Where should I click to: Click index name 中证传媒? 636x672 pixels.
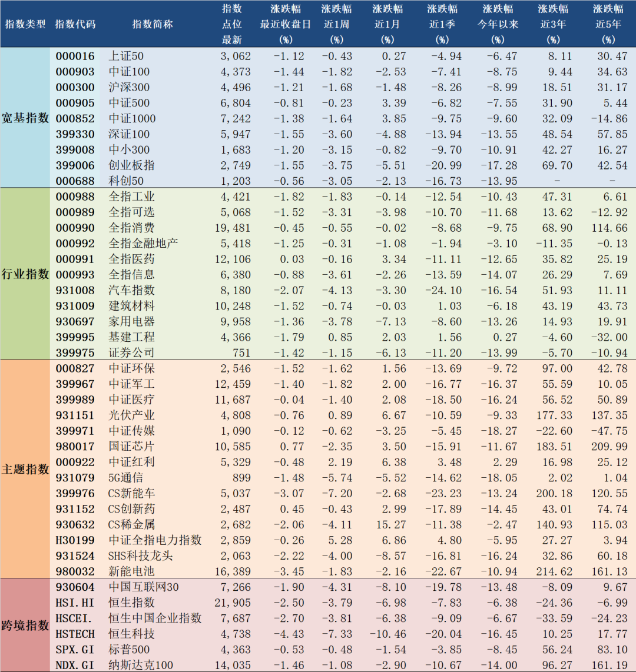[132, 431]
